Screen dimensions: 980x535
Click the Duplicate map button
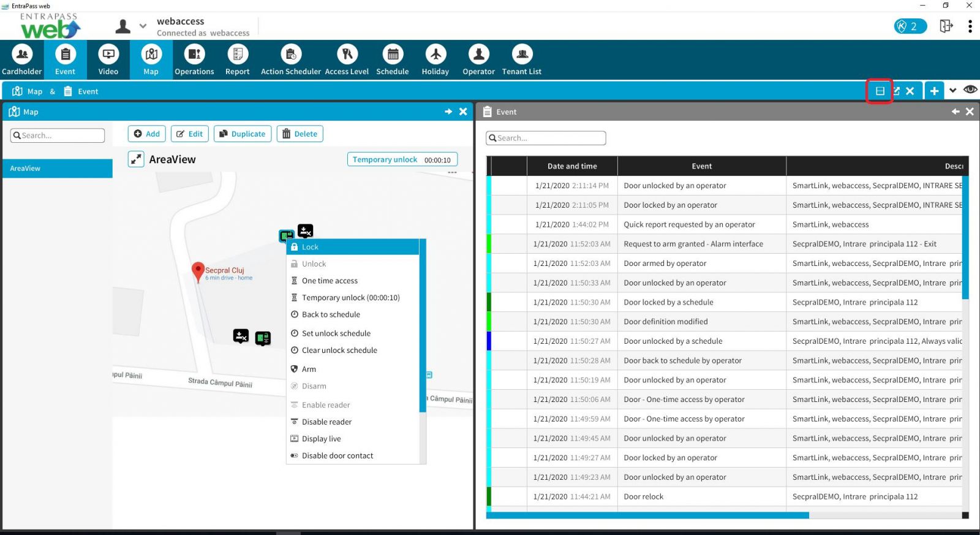tap(243, 134)
